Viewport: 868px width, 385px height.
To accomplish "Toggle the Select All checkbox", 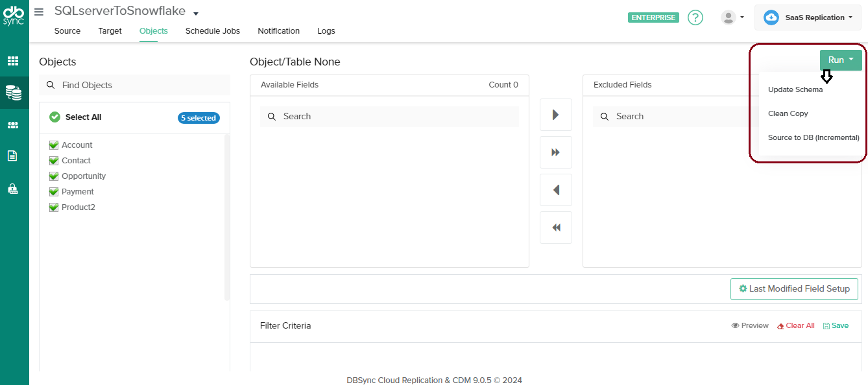I will pos(54,117).
